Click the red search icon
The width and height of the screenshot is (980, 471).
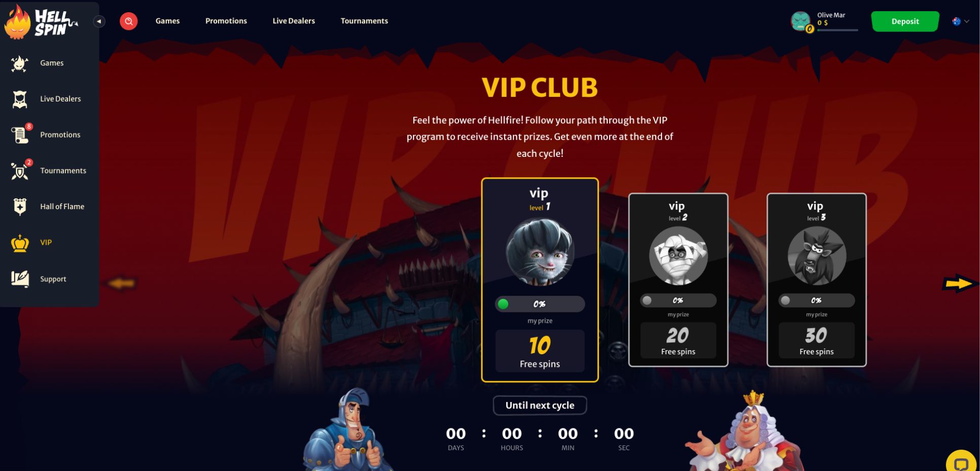tap(128, 21)
